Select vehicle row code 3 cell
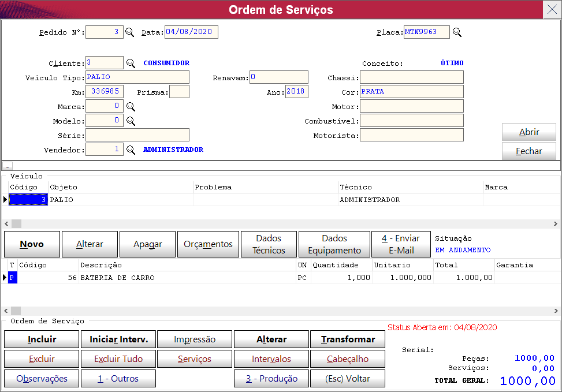 tap(28, 200)
